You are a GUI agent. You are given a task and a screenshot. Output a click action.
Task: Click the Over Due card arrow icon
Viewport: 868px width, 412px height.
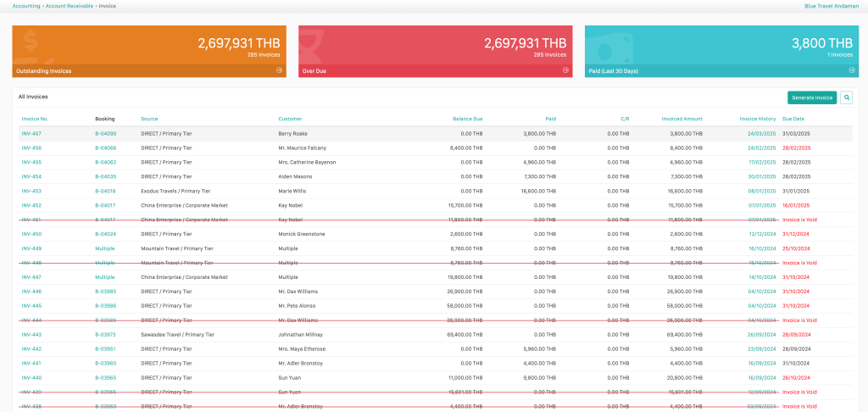[565, 70]
